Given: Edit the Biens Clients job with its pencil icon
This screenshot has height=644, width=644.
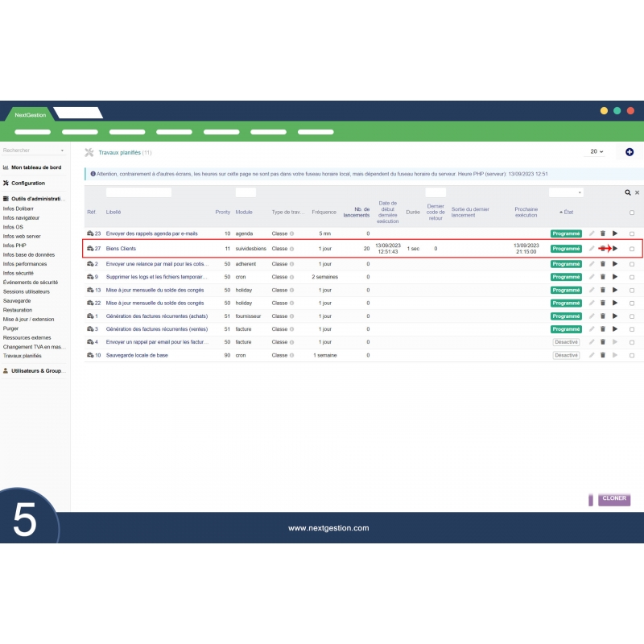Looking at the screenshot, I should point(592,250).
